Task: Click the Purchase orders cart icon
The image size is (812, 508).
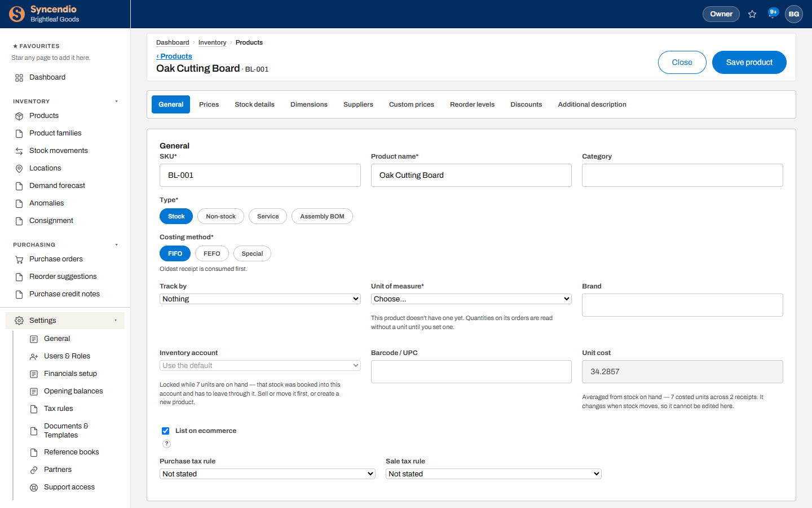Action: click(x=19, y=259)
